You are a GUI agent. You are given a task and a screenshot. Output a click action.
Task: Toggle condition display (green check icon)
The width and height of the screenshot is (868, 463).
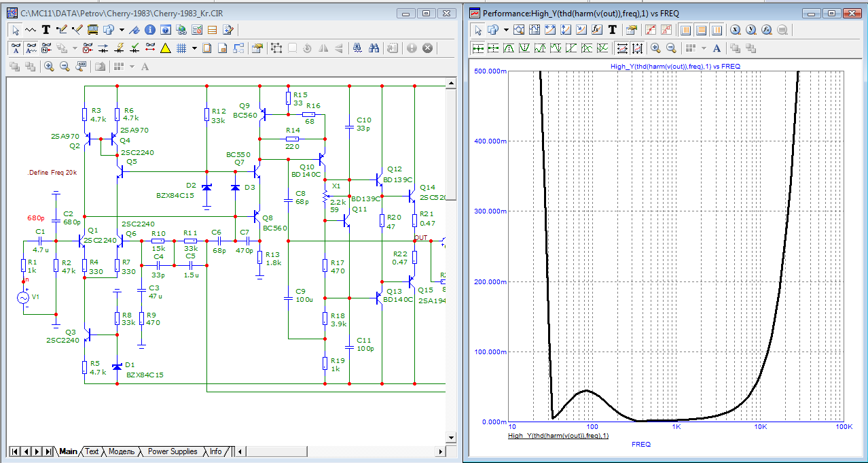[134, 48]
